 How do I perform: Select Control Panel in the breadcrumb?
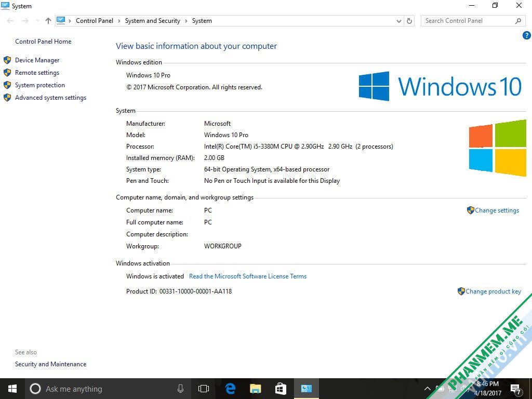pyautogui.click(x=95, y=21)
